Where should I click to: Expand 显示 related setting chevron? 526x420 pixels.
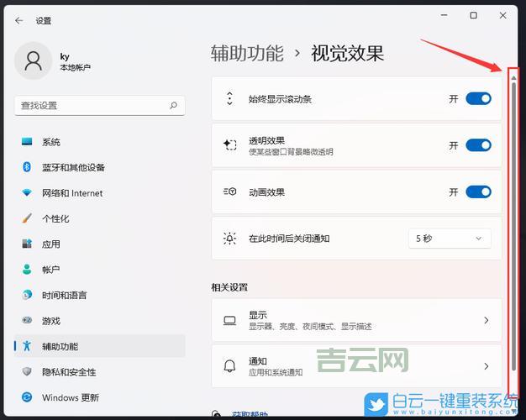487,320
